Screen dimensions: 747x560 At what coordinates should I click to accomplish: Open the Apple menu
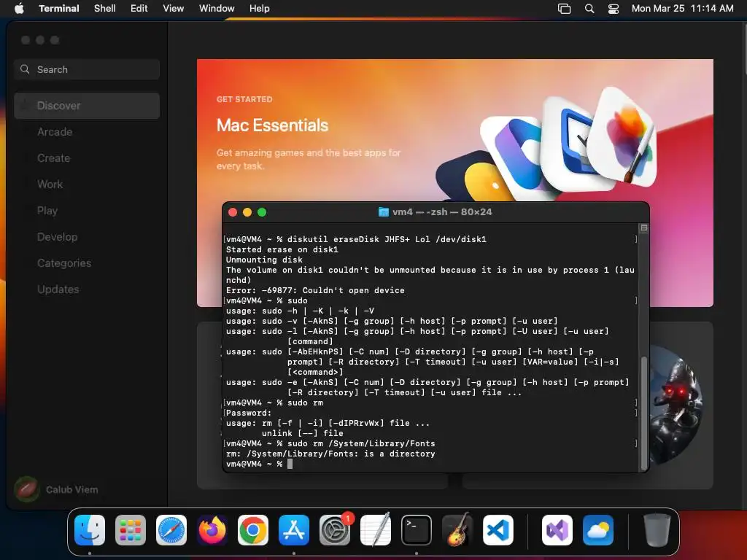tap(19, 9)
